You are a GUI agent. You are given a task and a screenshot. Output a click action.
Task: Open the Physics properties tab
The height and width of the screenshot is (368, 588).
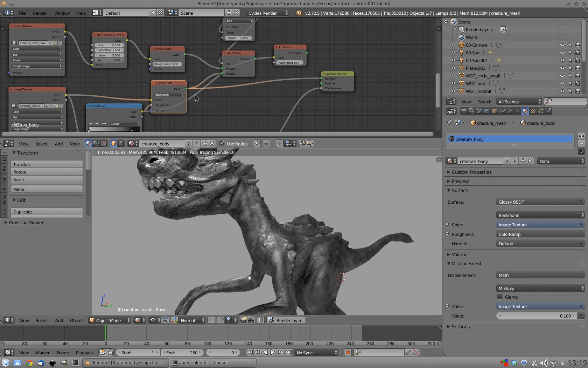point(548,111)
